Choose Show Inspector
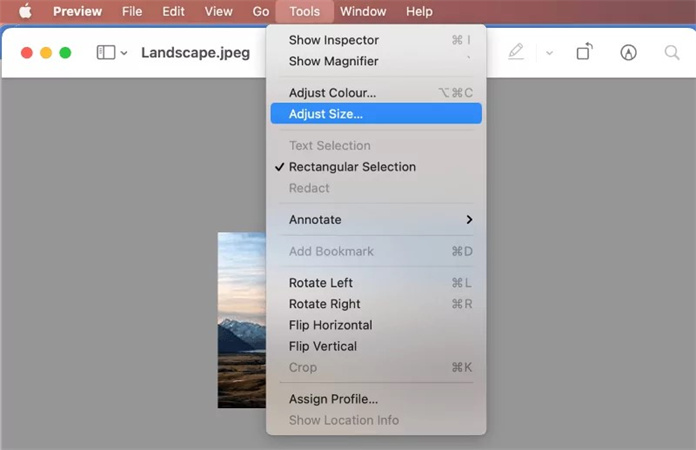Image resolution: width=696 pixels, height=450 pixels. tap(376, 40)
